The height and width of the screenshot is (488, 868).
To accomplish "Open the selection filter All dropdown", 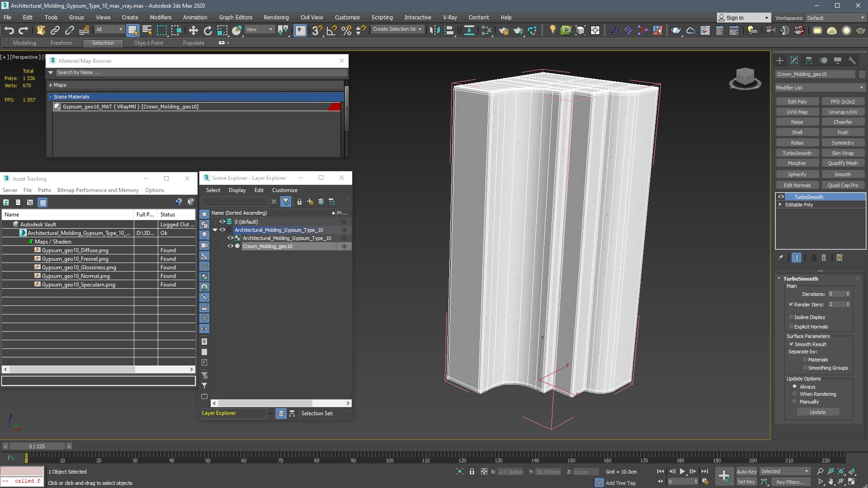I will pyautogui.click(x=109, y=29).
